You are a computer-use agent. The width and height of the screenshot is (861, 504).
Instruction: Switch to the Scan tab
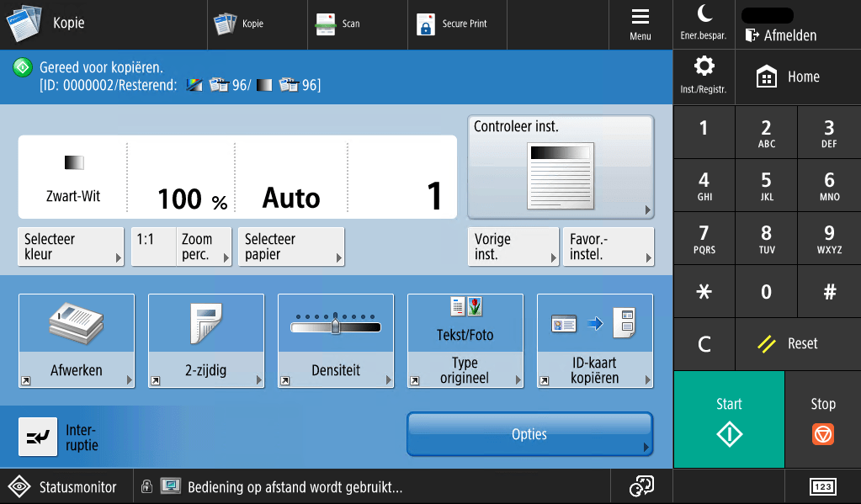356,24
